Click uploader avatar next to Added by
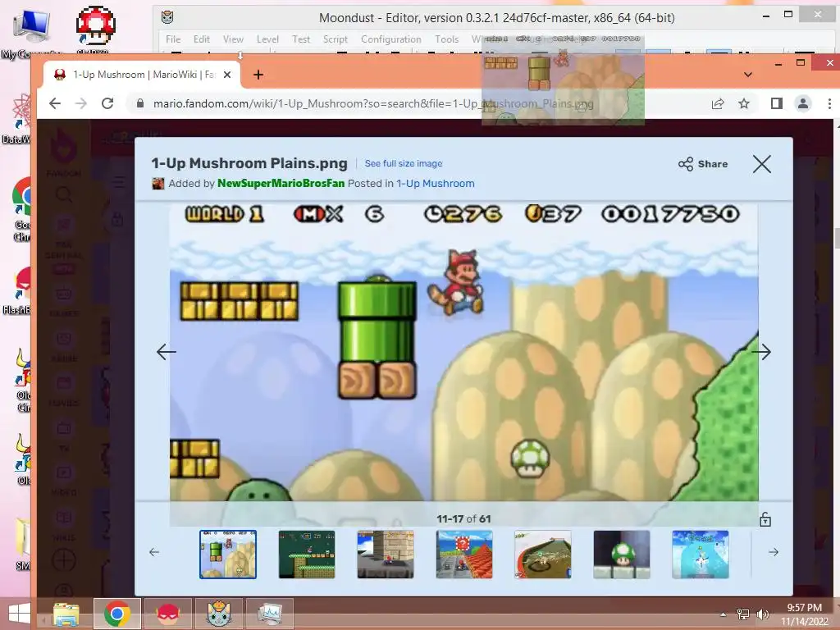The height and width of the screenshot is (630, 840). 157,183
